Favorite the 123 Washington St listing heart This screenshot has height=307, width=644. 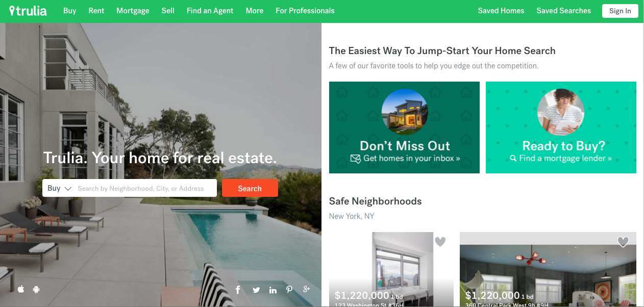pos(440,242)
